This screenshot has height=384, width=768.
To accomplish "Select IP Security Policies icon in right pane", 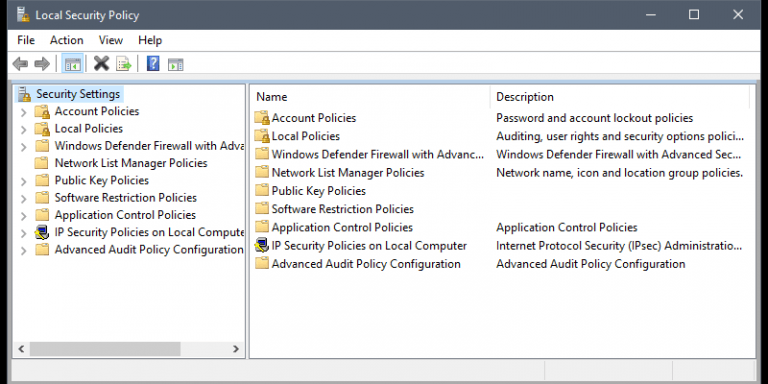I will [262, 245].
